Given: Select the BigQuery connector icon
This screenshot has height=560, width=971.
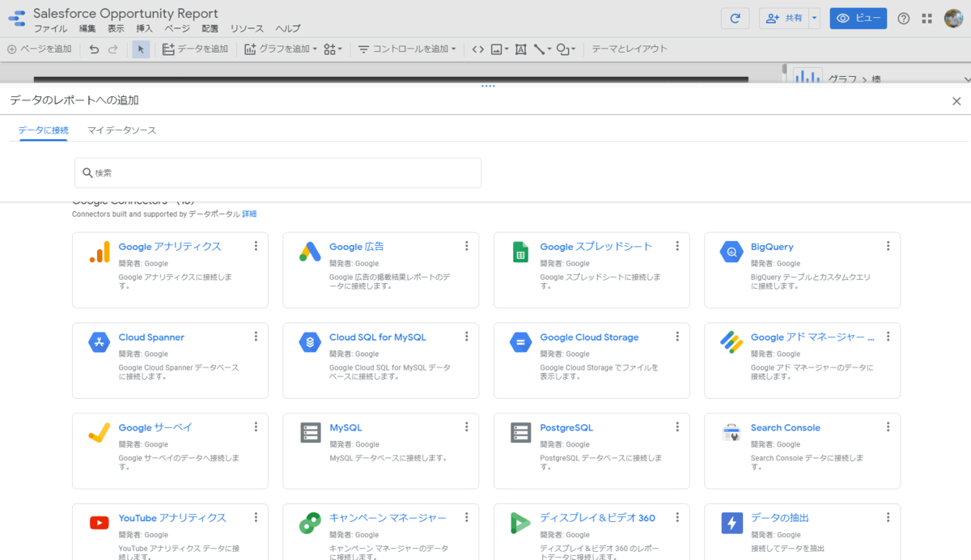Looking at the screenshot, I should click(x=731, y=252).
